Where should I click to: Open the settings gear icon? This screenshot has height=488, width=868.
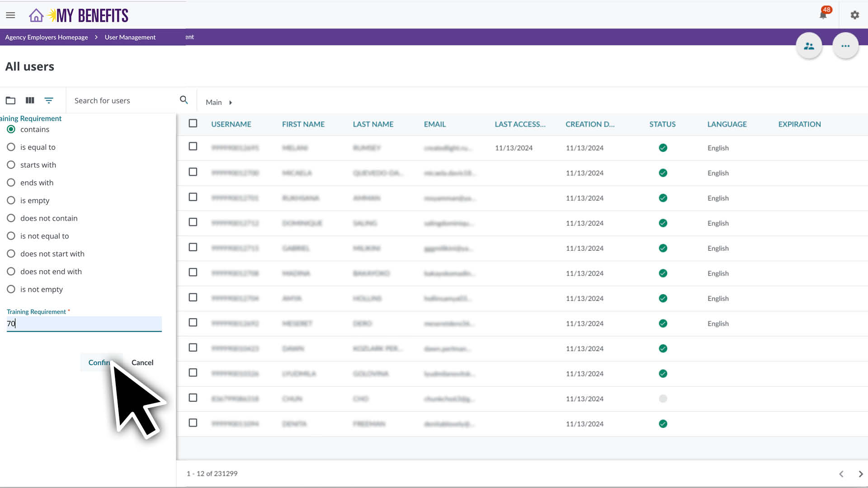pyautogui.click(x=854, y=15)
